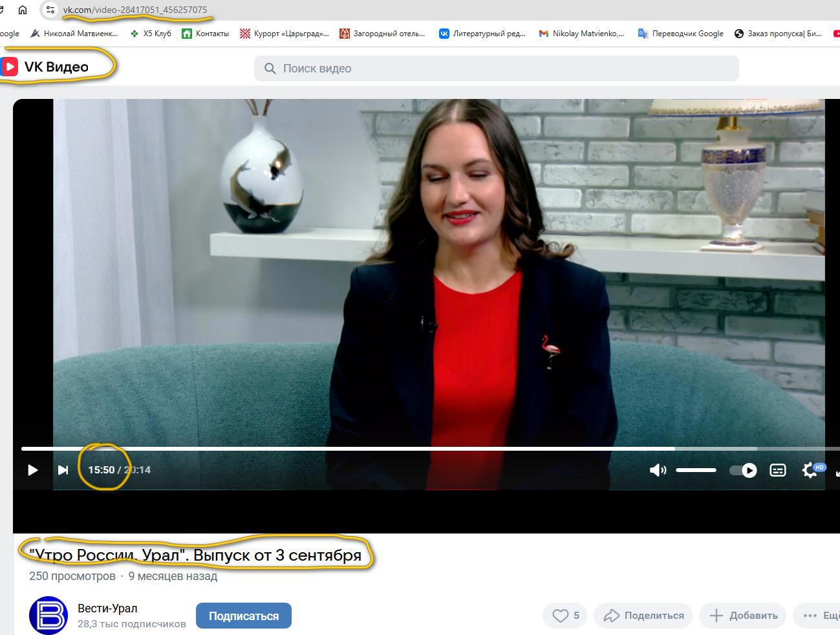Click the Поиск видео search field
This screenshot has width=840, height=635.
pos(497,69)
